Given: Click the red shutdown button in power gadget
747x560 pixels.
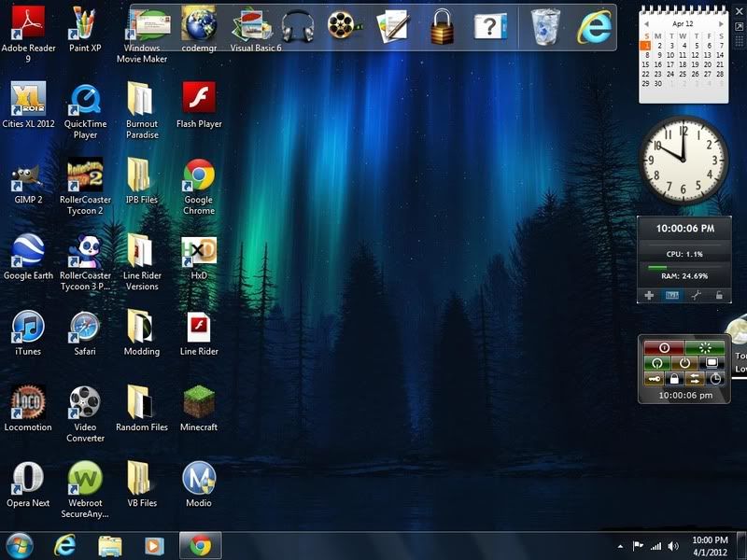Looking at the screenshot, I should tap(664, 347).
